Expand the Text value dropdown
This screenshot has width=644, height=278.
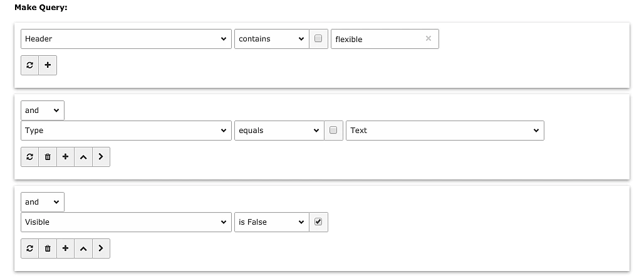tap(445, 131)
